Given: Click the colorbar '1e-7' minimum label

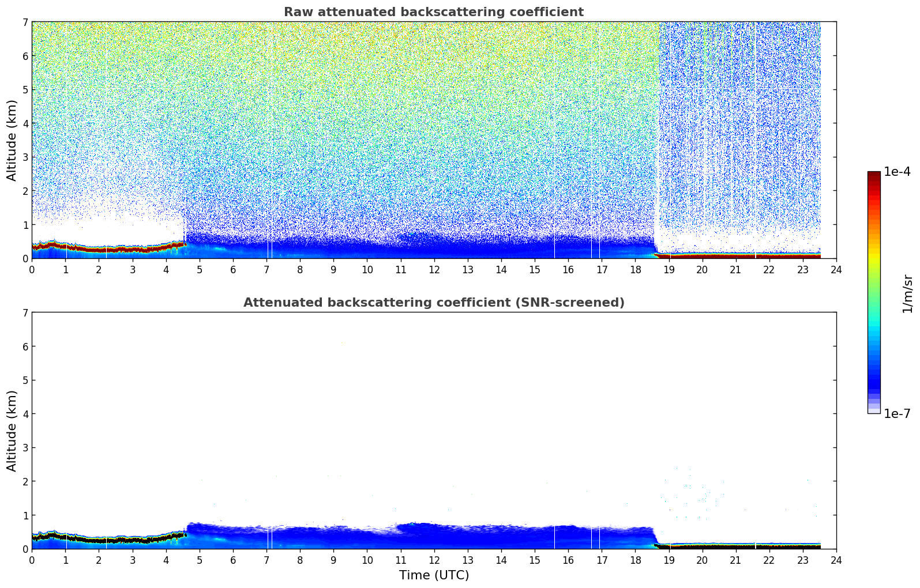Looking at the screenshot, I should pos(897,414).
